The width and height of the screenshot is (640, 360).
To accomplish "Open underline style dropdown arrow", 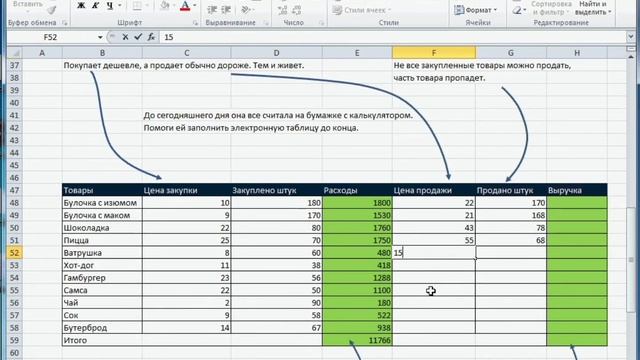I will click(x=120, y=6).
